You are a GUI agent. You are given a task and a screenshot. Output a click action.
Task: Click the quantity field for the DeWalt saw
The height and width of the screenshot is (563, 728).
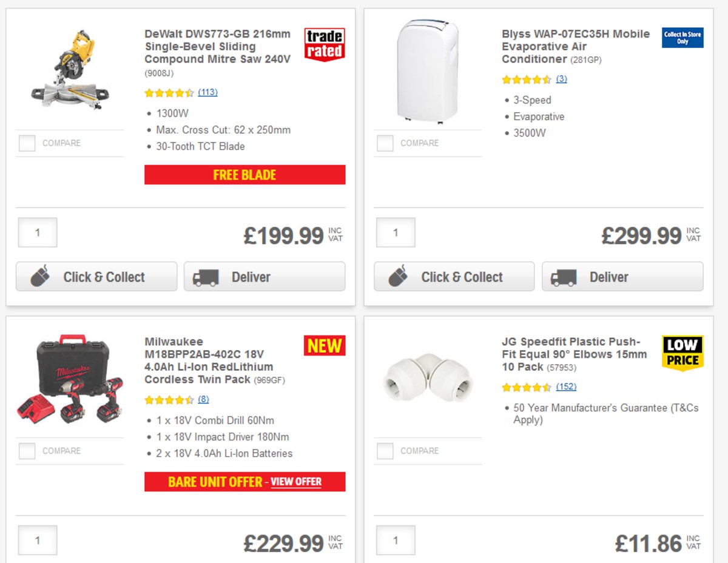(x=37, y=232)
